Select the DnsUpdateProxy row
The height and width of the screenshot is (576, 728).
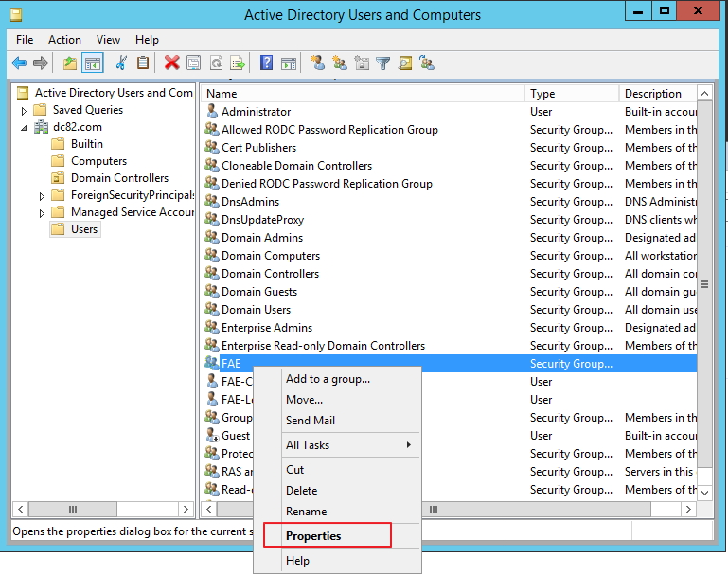[x=450, y=219]
